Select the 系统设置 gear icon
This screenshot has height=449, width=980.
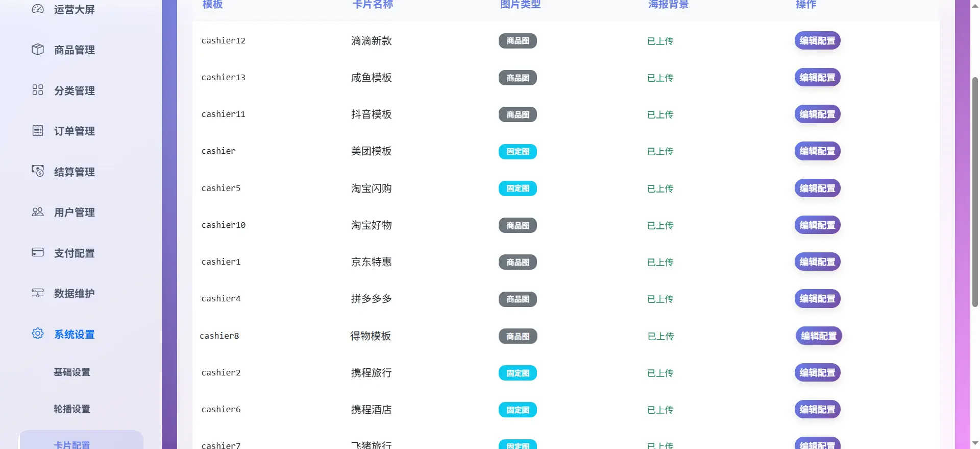pos(37,333)
